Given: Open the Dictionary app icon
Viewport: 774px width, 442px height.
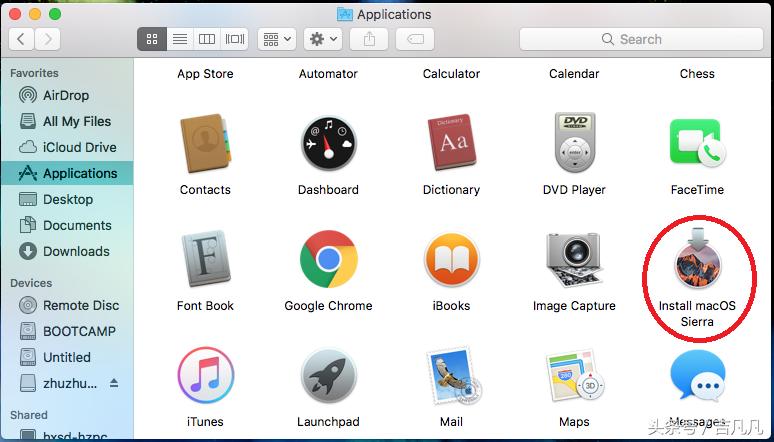Looking at the screenshot, I should pyautogui.click(x=451, y=143).
